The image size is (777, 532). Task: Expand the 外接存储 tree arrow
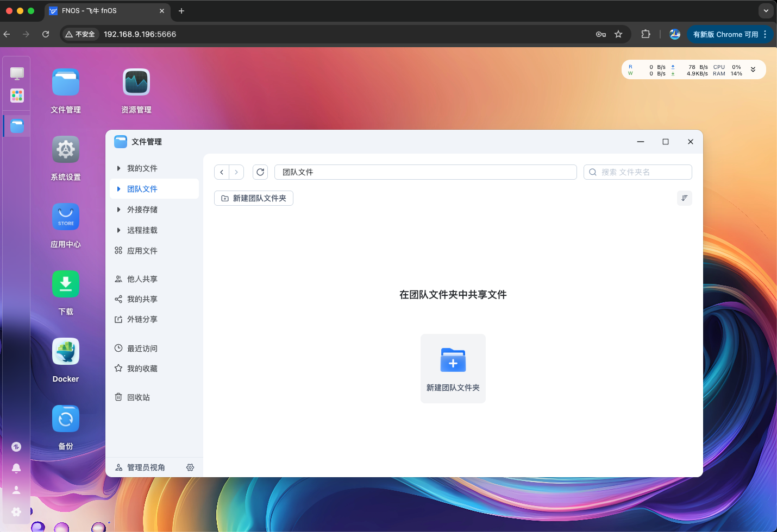coord(118,210)
